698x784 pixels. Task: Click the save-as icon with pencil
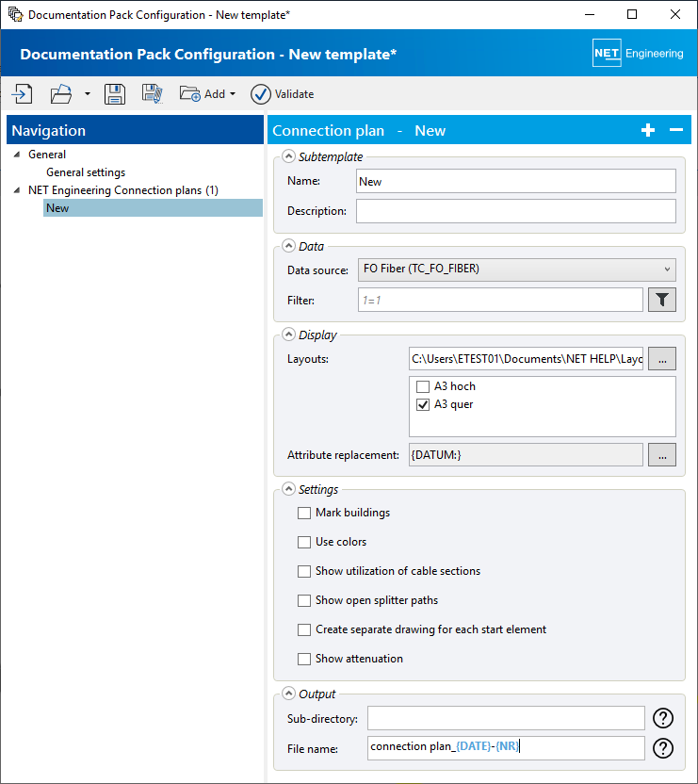pos(153,94)
